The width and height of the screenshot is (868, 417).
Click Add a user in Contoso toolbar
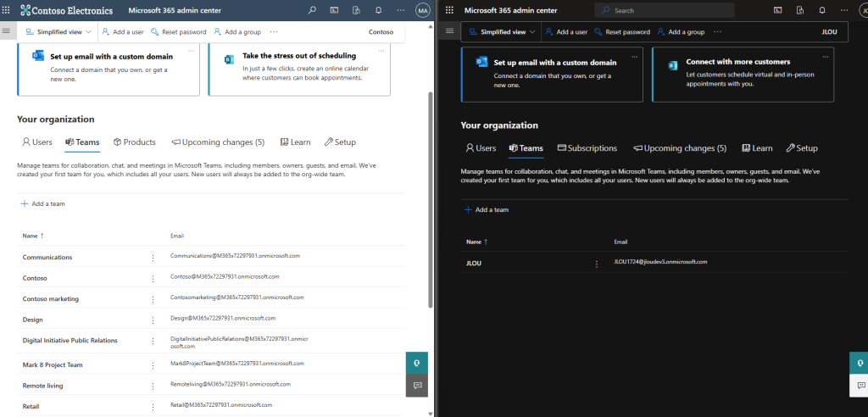coord(123,31)
